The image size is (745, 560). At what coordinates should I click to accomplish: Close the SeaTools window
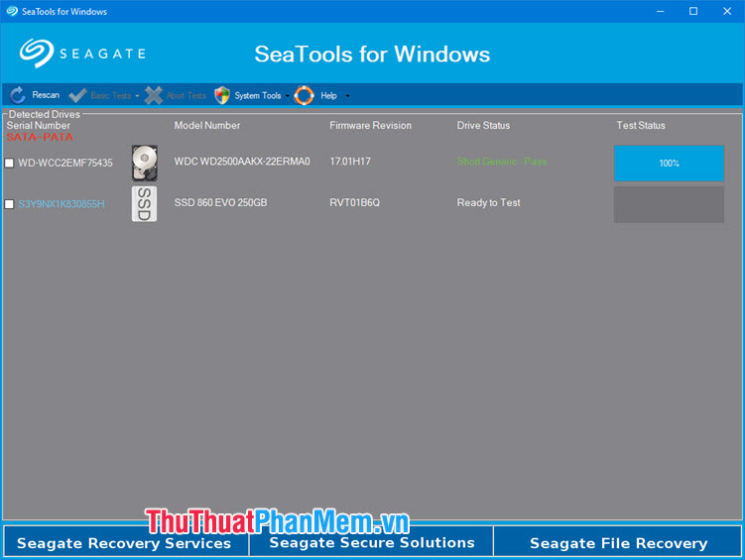(x=727, y=11)
